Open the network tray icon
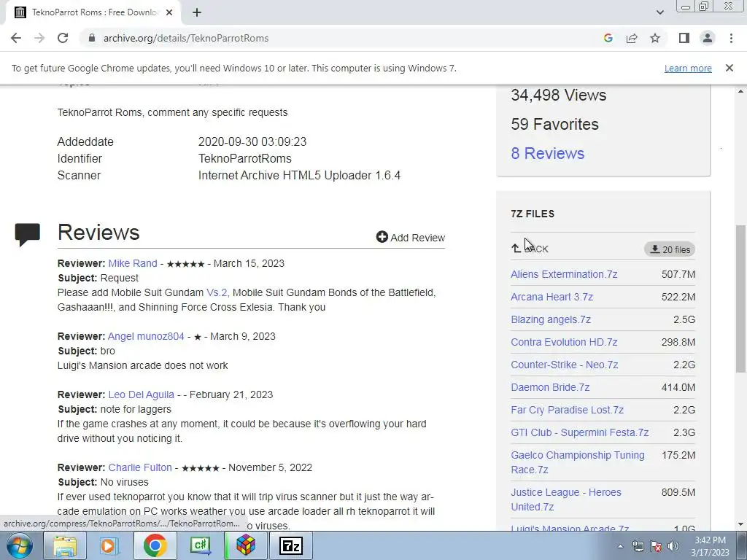Viewport: 747px width, 560px height. click(x=638, y=546)
